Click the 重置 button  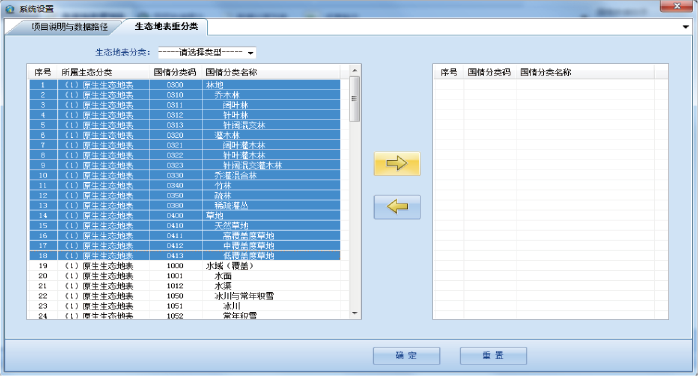click(x=493, y=356)
